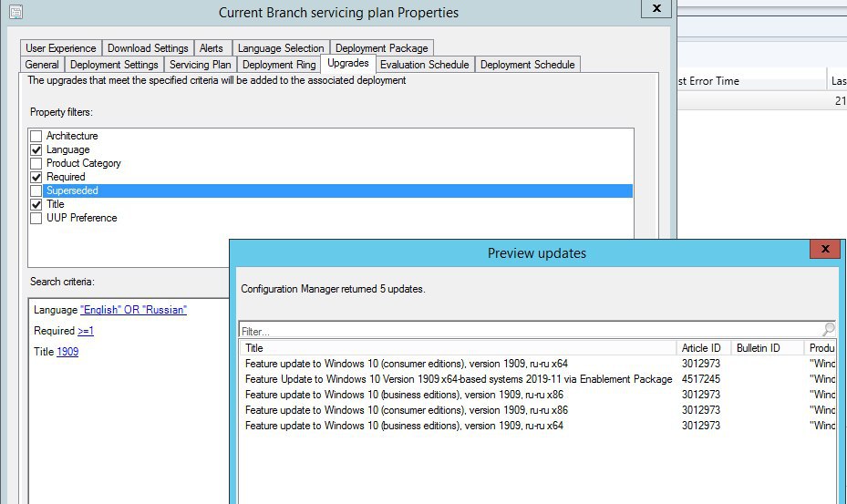
Task: Switch to the Servicing Plan tab
Action: coord(200,65)
